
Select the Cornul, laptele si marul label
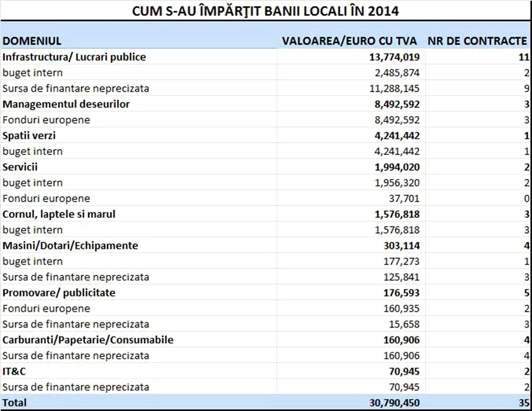[59, 214]
